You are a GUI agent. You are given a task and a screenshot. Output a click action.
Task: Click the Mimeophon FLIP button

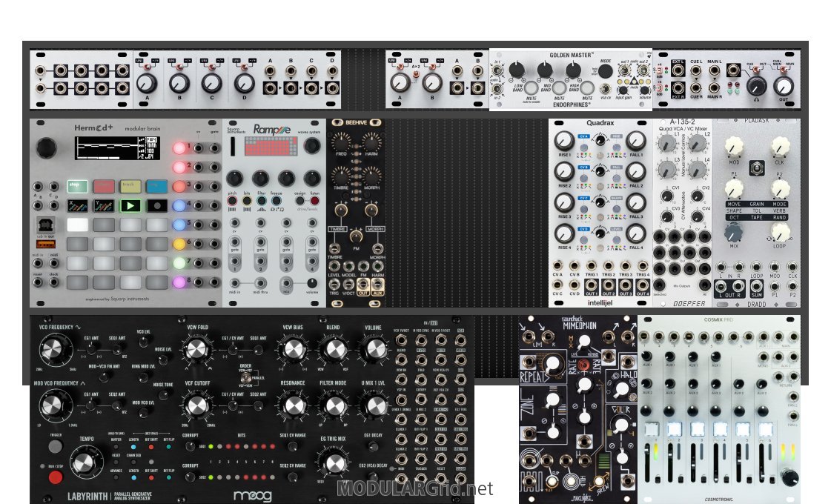click(x=552, y=481)
